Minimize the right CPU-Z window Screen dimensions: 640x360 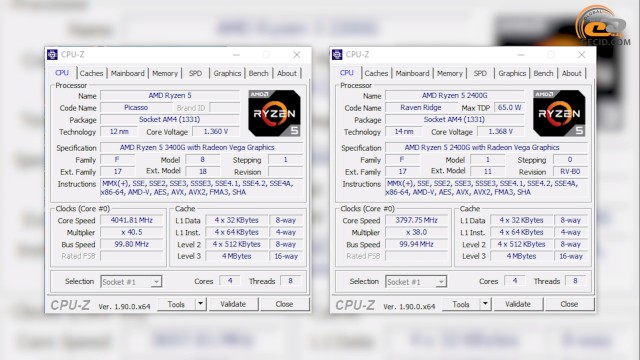point(521,55)
